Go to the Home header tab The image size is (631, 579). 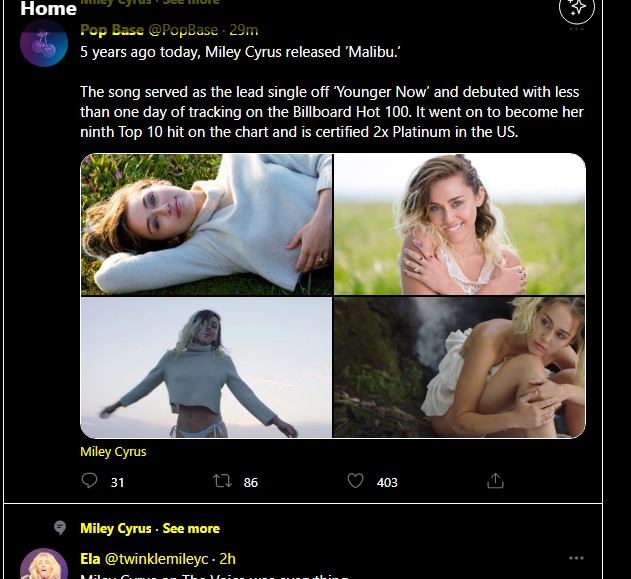[x=48, y=9]
